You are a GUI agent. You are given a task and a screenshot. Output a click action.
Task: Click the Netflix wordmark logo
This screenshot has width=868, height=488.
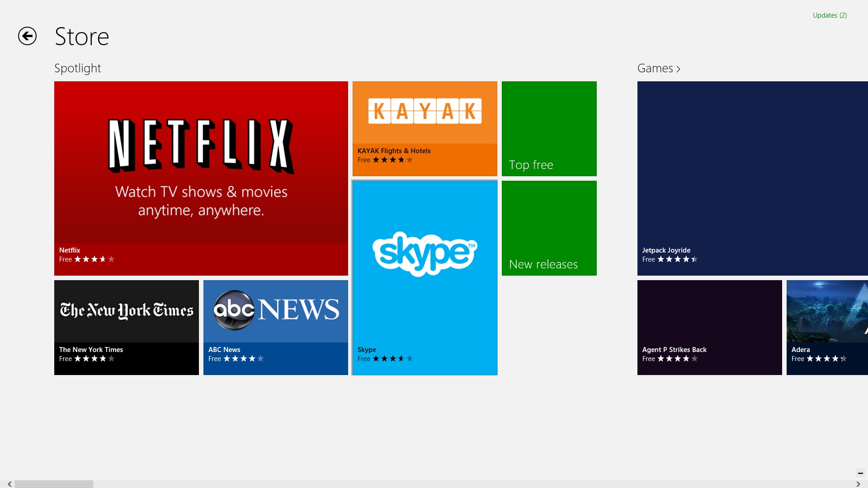[x=201, y=146]
